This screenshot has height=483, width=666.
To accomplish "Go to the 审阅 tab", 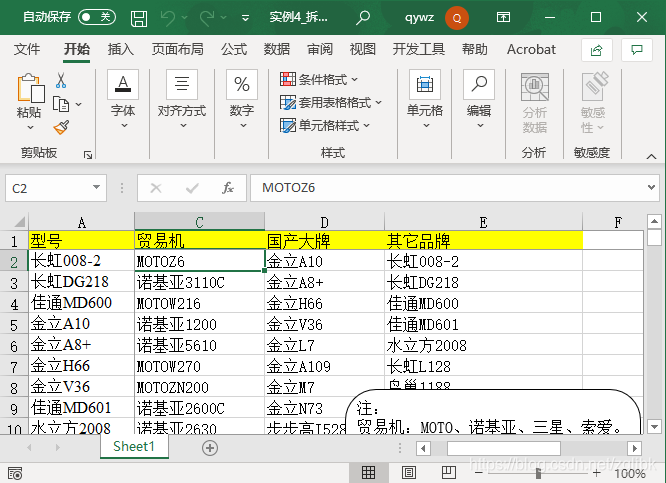I will [x=320, y=49].
